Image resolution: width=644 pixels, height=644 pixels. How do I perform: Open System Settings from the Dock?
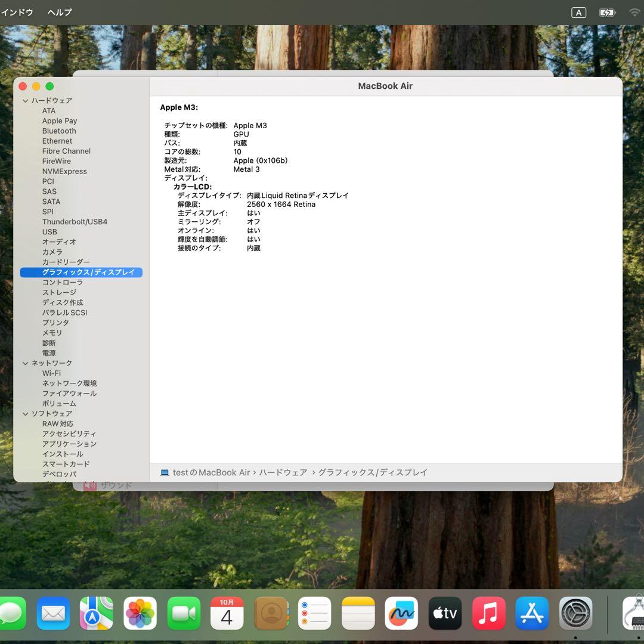tap(574, 613)
